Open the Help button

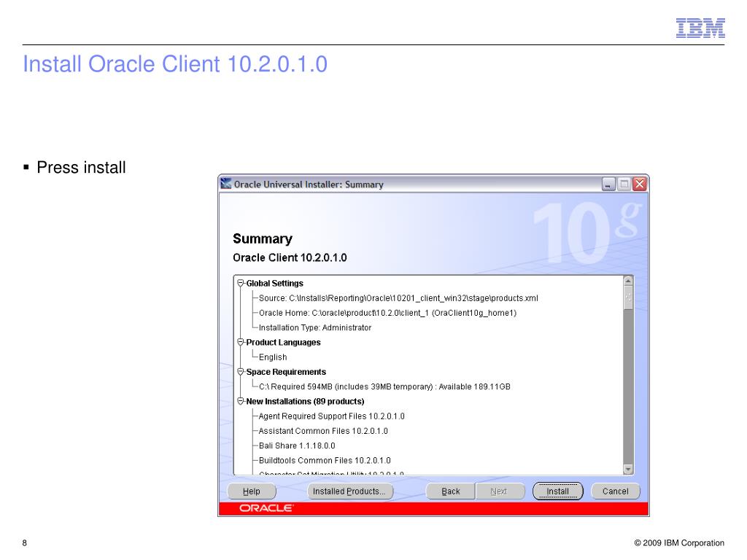252,491
